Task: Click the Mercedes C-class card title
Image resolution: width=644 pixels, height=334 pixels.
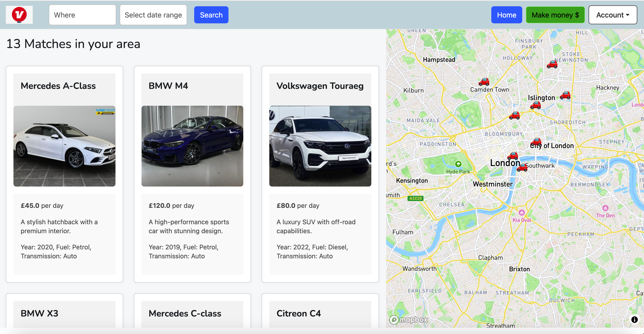Action: [x=185, y=313]
